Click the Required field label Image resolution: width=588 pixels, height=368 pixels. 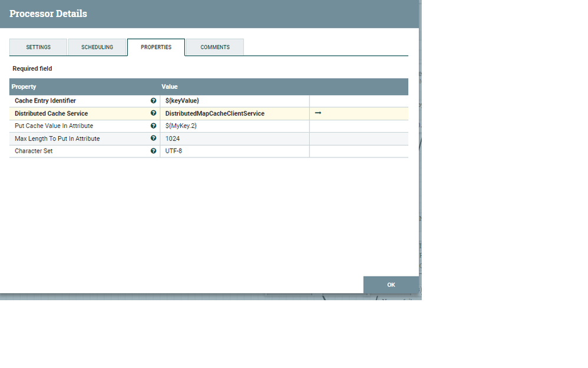point(32,69)
